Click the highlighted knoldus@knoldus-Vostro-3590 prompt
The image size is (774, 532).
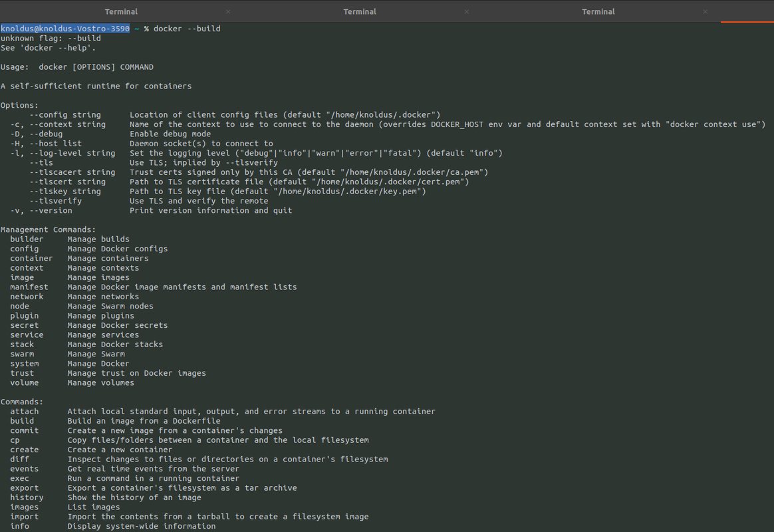click(x=65, y=29)
